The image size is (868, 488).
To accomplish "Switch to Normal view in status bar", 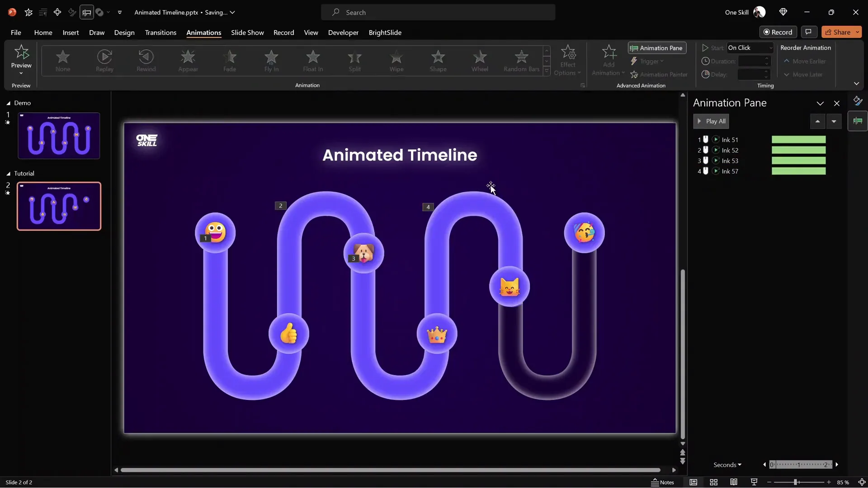I will 693,482.
